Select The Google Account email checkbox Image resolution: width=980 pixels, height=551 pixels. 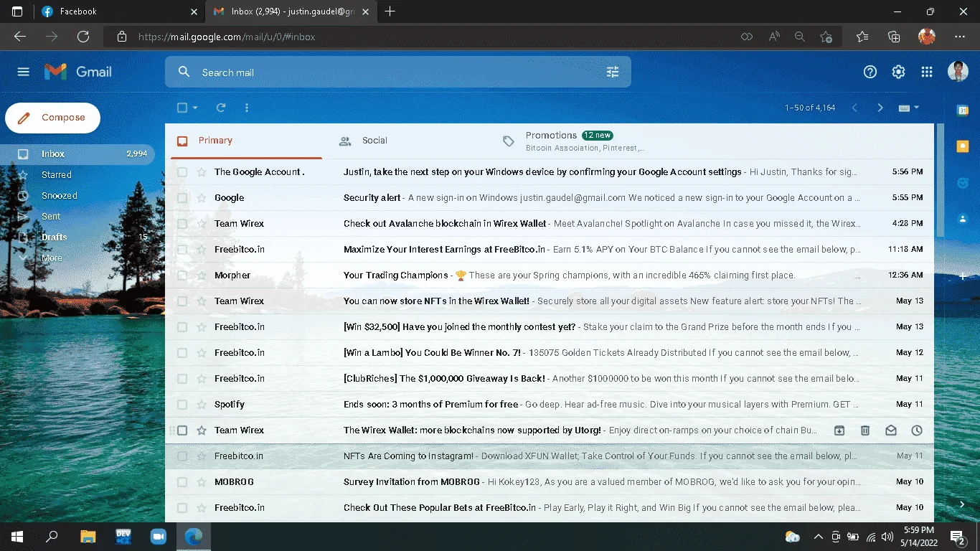[x=182, y=172]
